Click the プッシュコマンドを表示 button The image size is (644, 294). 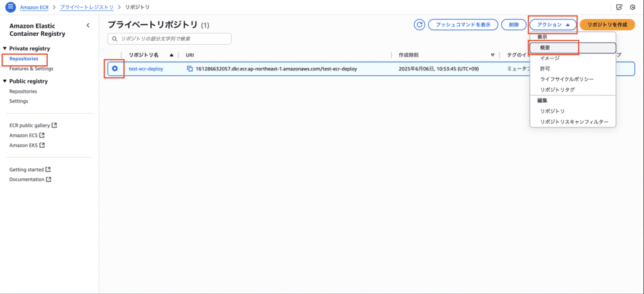point(463,24)
